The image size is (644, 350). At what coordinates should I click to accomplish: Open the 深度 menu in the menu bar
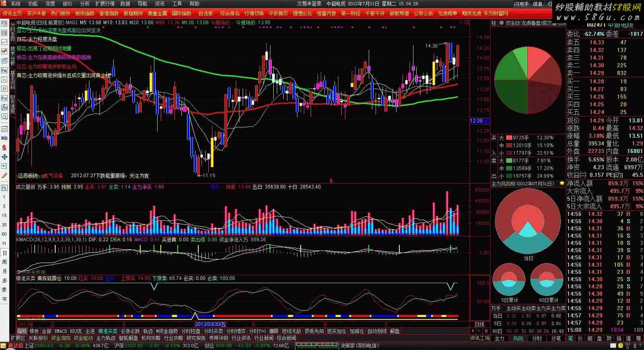[50, 4]
